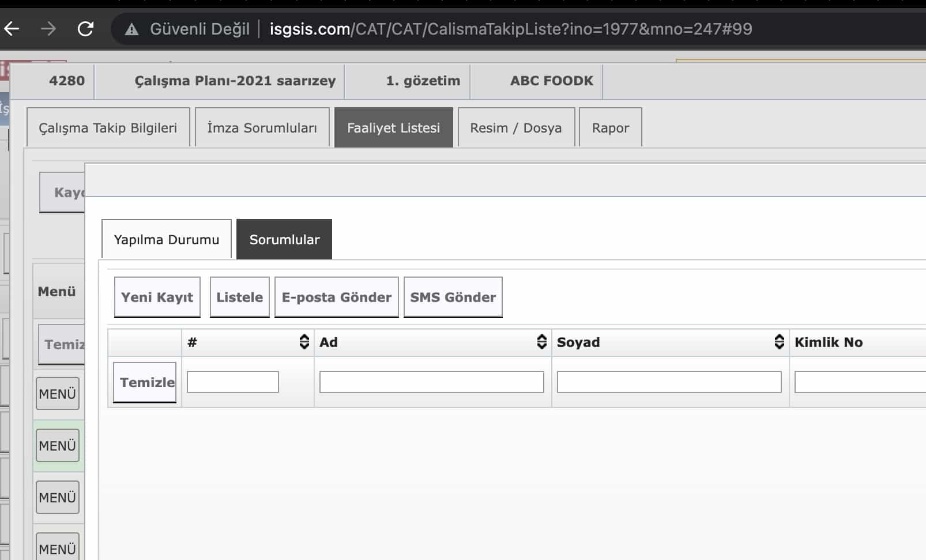This screenshot has height=560, width=926.
Task: Click the browser back arrow
Action: (x=12, y=29)
